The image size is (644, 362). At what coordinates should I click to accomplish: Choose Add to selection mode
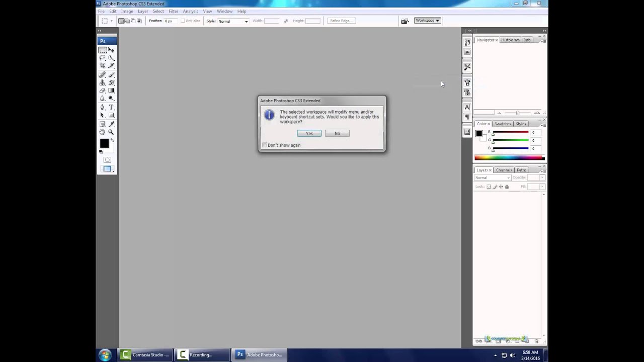coord(127,21)
